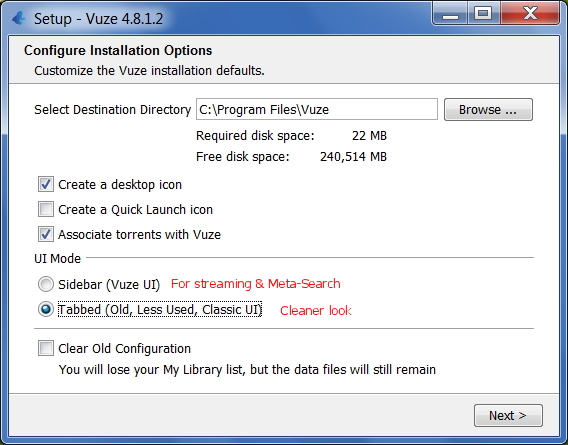Image resolution: width=568 pixels, height=445 pixels.
Task: Click the 22 MB value
Action: 369,136
